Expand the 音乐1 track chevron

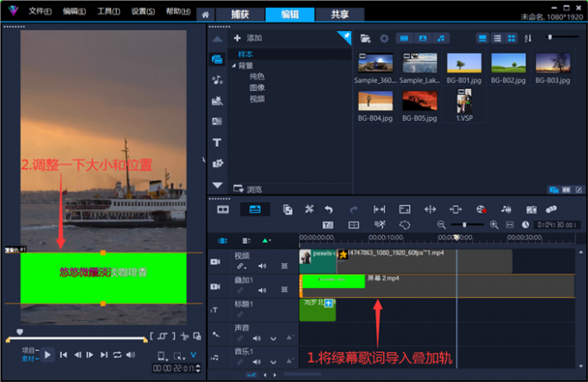[x=273, y=362]
